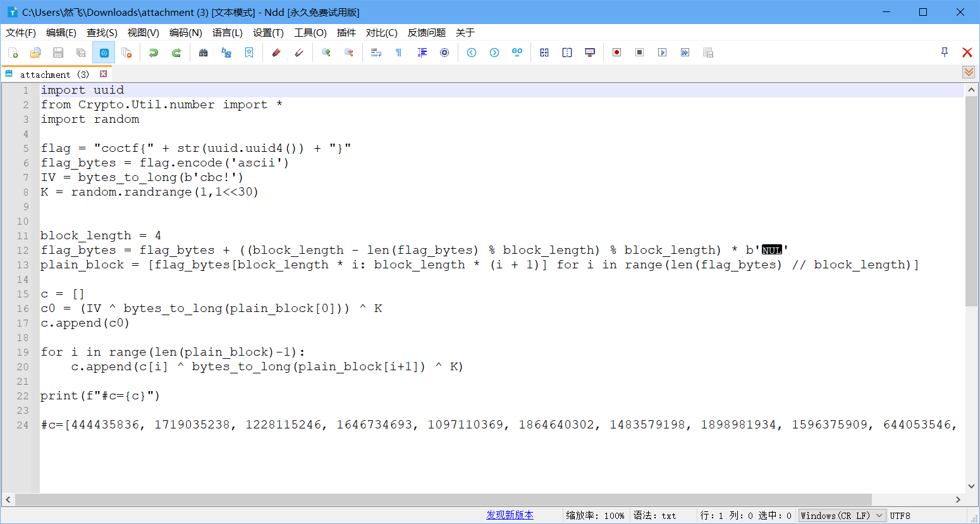The image size is (980, 524).
Task: Open the 反馈问题 menu
Action: click(427, 33)
